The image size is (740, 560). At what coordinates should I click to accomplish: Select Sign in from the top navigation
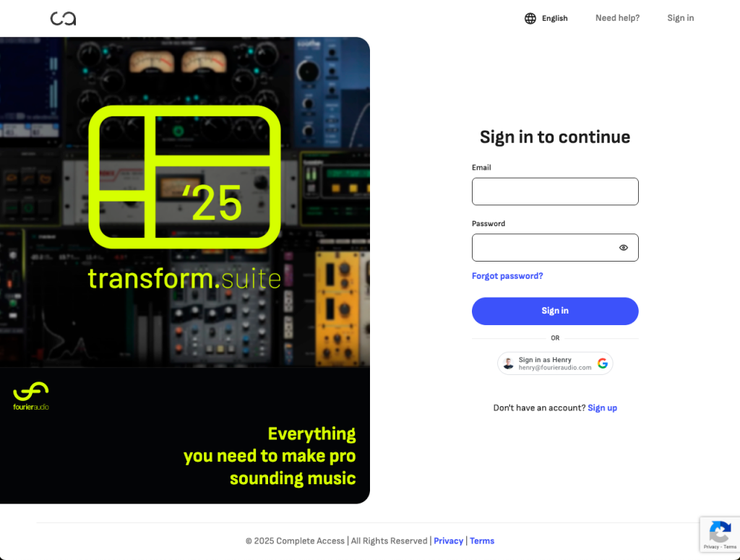click(681, 18)
